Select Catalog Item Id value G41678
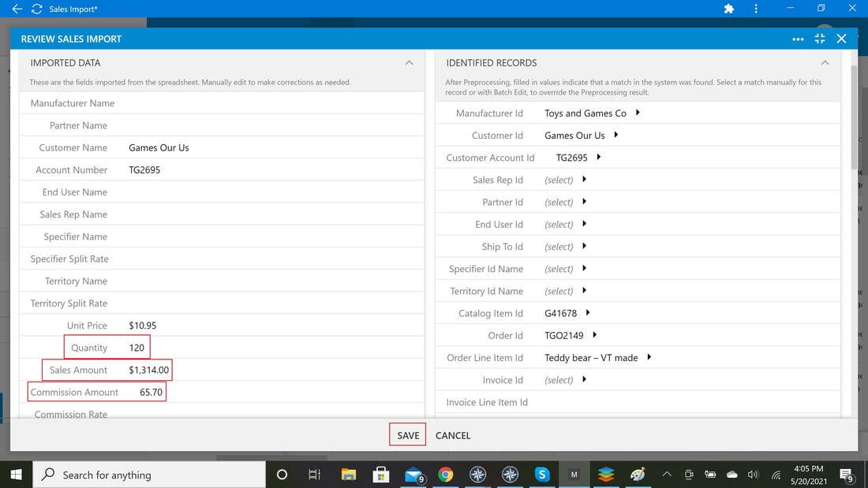Image resolution: width=868 pixels, height=488 pixels. tap(560, 313)
